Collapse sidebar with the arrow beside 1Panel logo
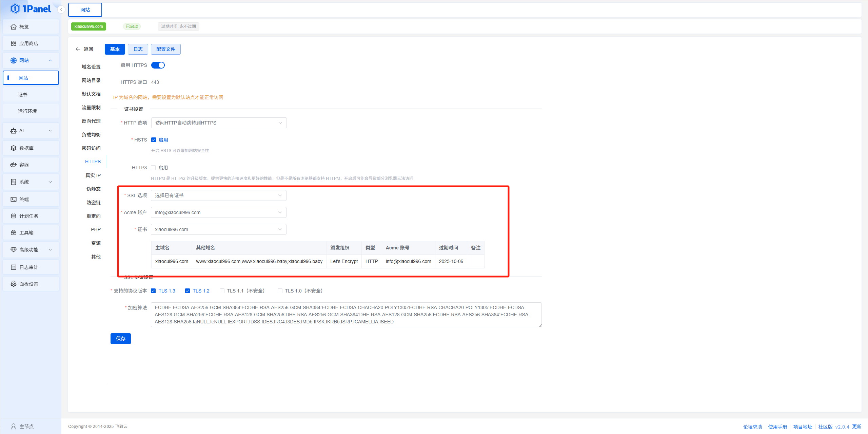The width and height of the screenshot is (868, 434). [61, 10]
